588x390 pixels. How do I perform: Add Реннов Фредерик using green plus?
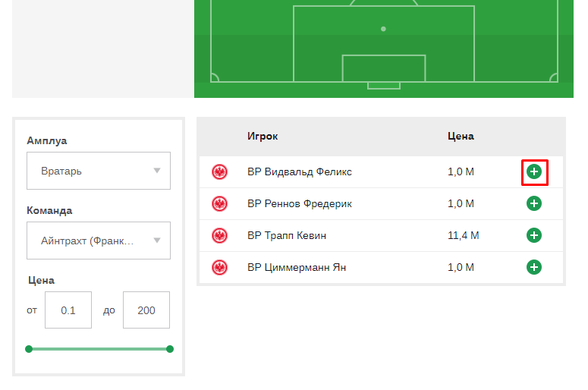[x=534, y=203]
